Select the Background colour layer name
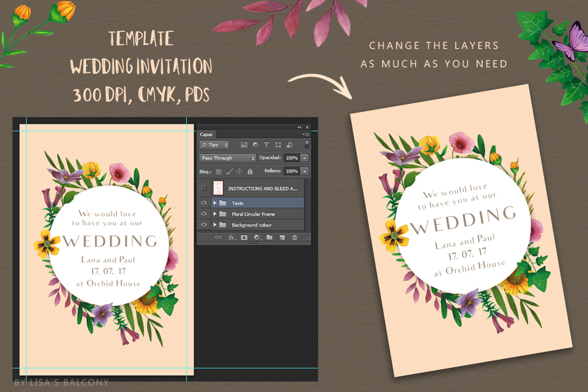Screen dimensions: 588x392 point(252,225)
